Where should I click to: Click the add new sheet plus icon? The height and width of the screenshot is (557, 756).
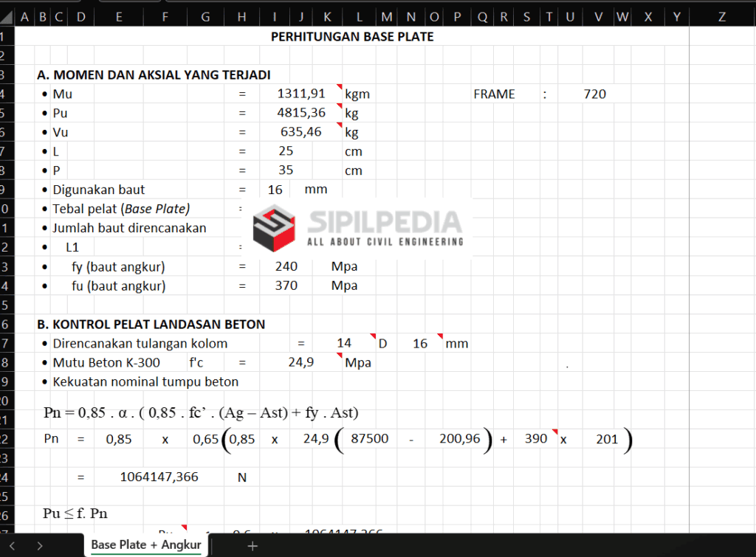tap(252, 546)
